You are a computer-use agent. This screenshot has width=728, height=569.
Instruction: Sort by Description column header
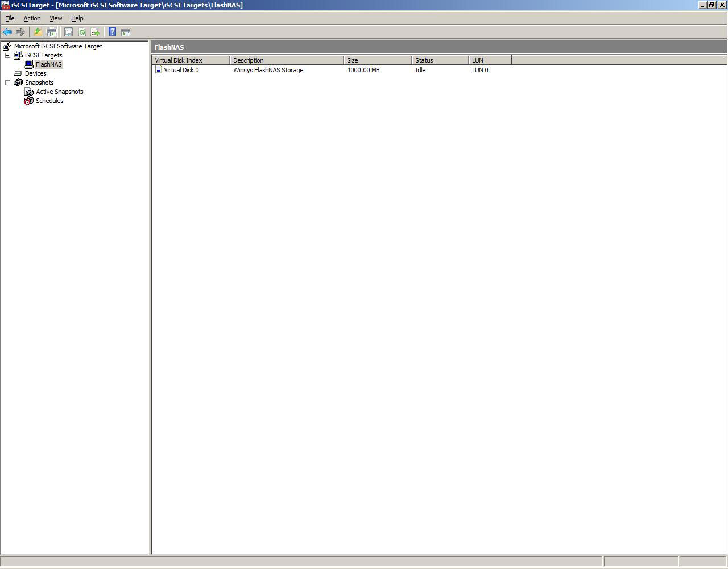point(287,60)
